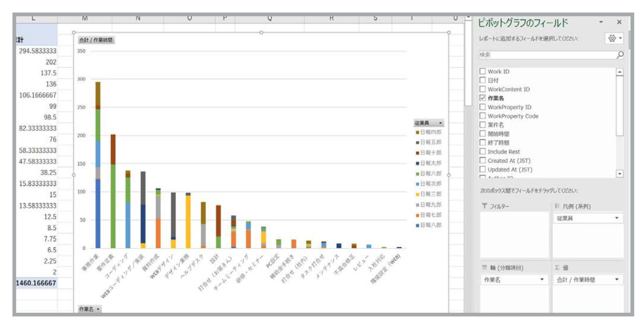Close the pivot chart fields pane

pos(619,22)
